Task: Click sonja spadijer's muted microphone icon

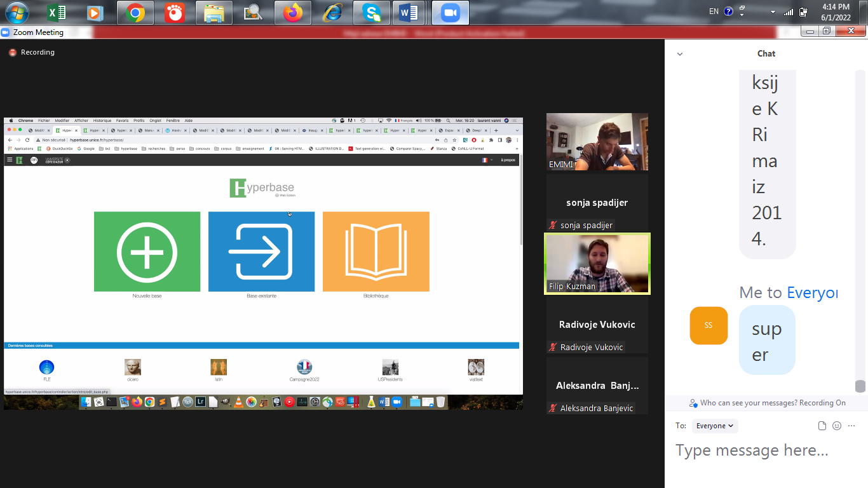Action: tap(553, 226)
